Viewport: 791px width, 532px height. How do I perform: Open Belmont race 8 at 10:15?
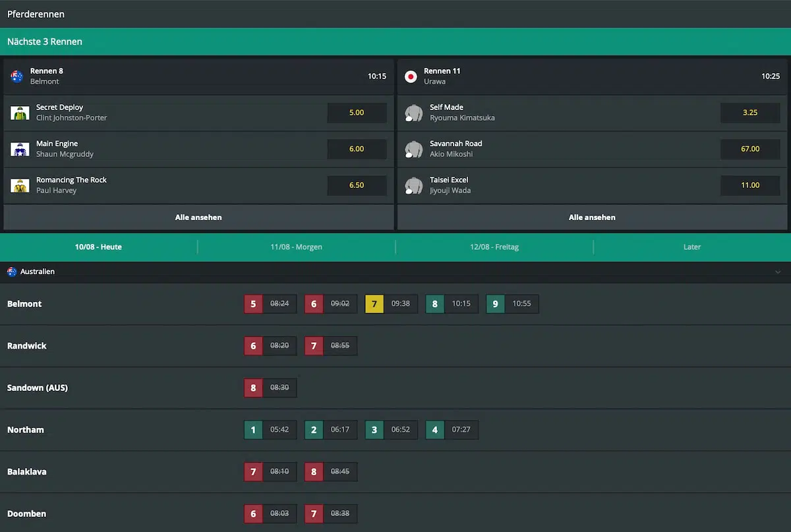pyautogui.click(x=452, y=304)
